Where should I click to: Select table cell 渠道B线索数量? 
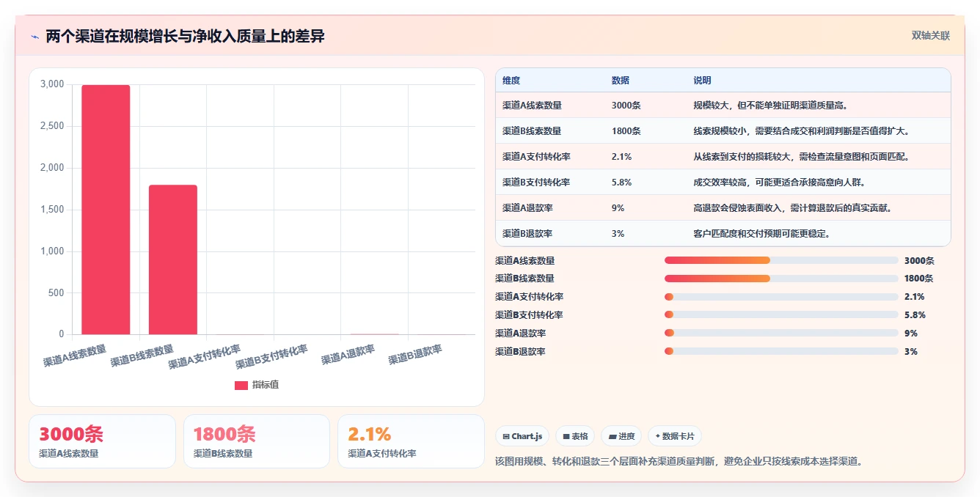pos(532,131)
